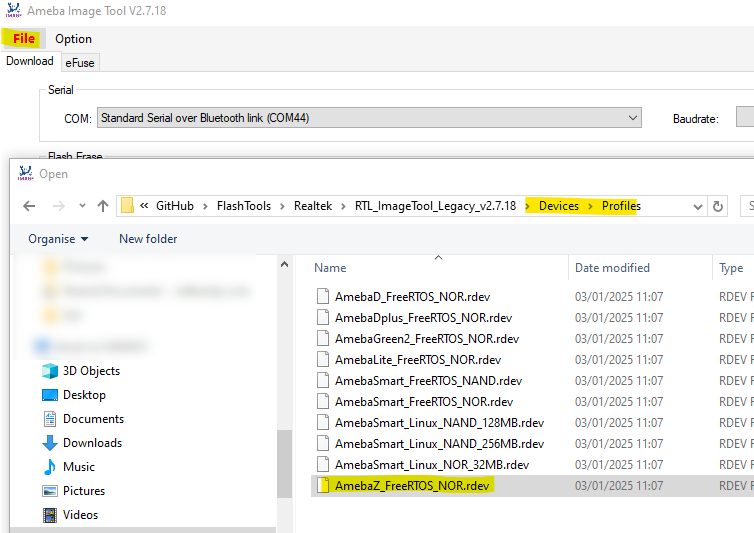Screen dimensions: 754x533
Task: Click file icon of AmebaD_FreeRTOS_NOR.rdev
Action: pos(323,297)
